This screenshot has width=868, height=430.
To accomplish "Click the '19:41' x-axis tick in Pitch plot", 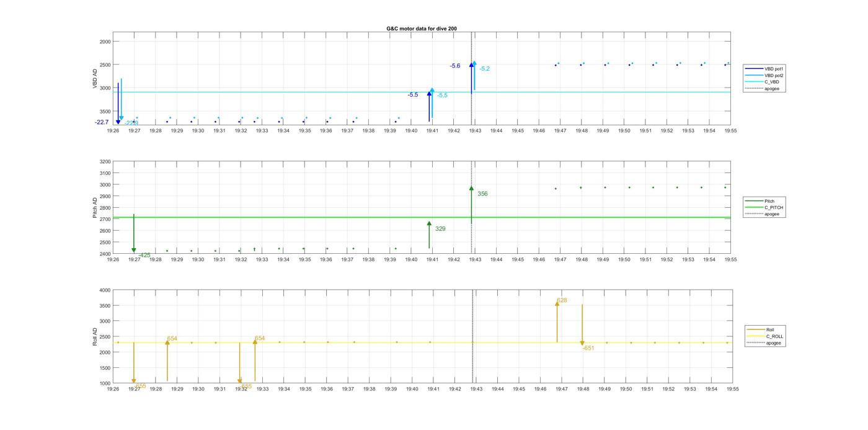I will (x=432, y=259).
